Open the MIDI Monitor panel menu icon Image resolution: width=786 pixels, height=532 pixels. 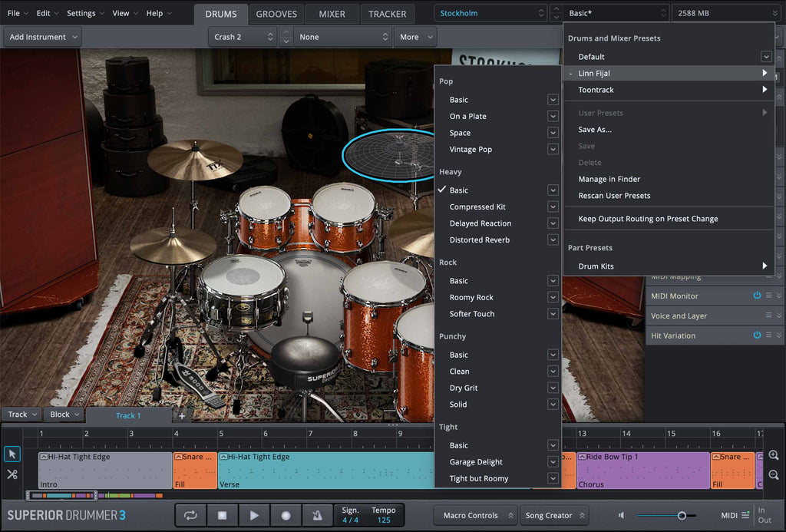tap(768, 296)
